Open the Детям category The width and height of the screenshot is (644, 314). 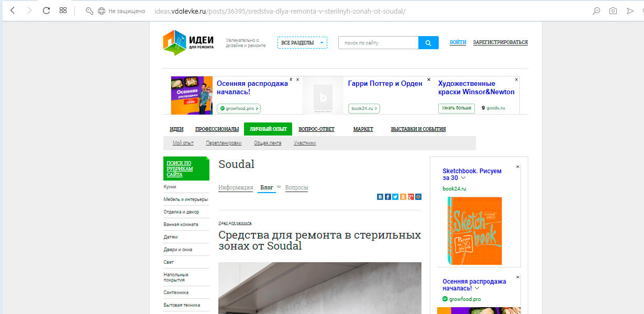tap(171, 237)
